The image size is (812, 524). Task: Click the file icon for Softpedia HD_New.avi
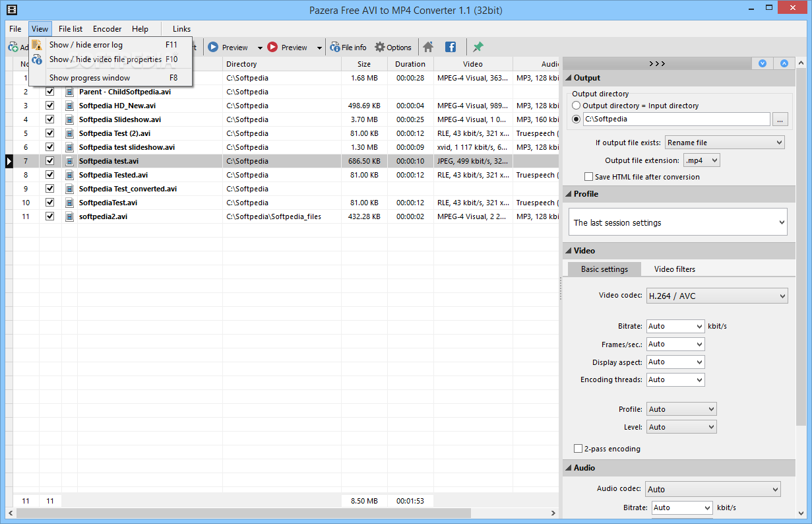(69, 106)
